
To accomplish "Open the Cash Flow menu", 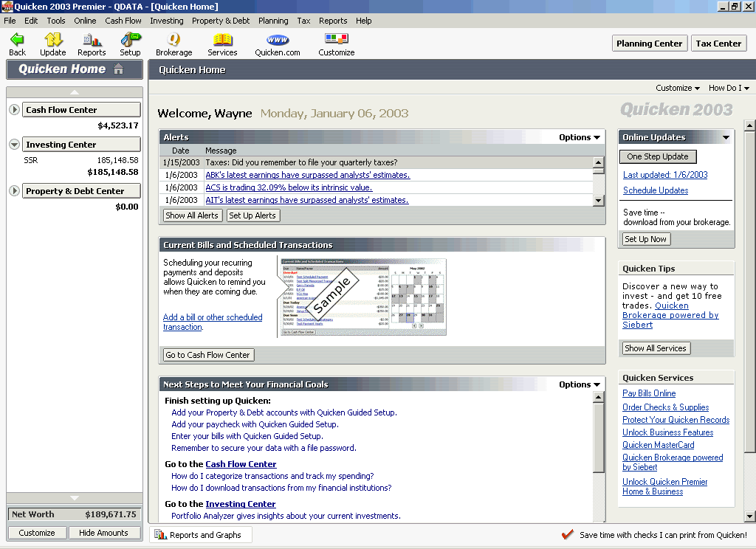I will [x=123, y=21].
